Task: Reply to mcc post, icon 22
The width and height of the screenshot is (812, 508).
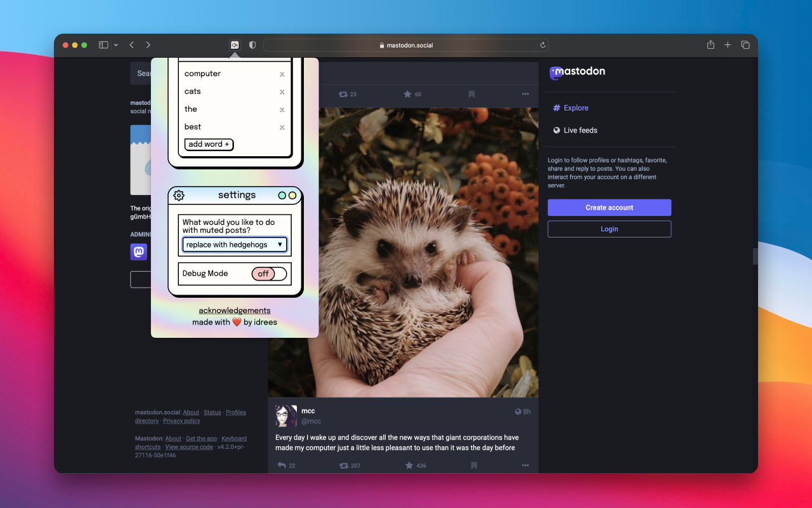Action: click(287, 465)
